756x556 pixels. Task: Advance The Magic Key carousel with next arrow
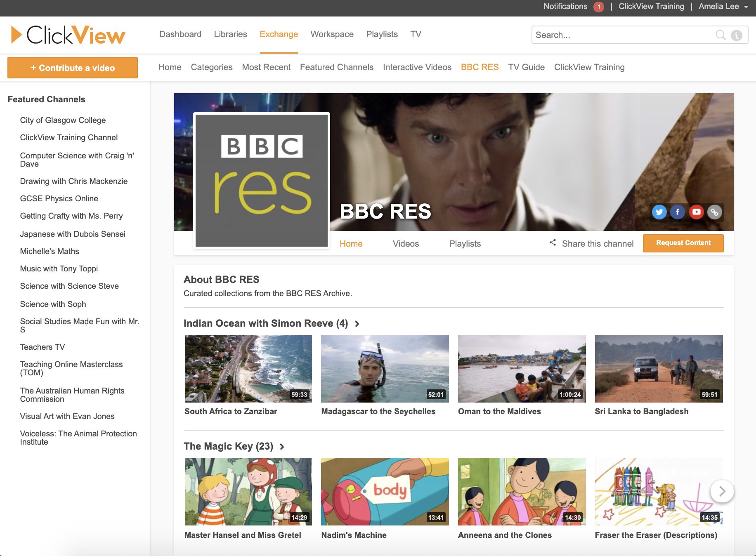point(722,491)
